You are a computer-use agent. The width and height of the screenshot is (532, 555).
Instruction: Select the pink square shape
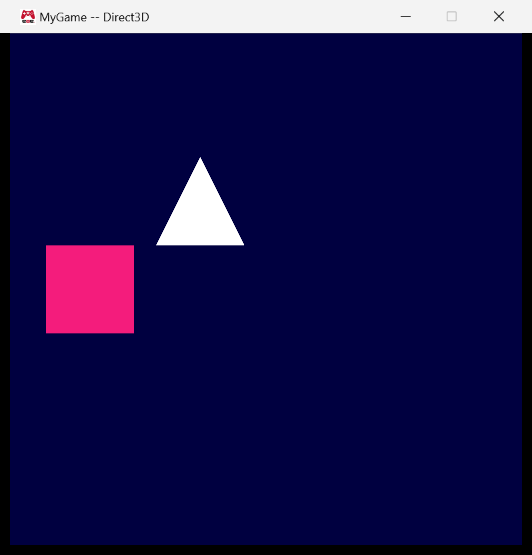[x=90, y=289]
